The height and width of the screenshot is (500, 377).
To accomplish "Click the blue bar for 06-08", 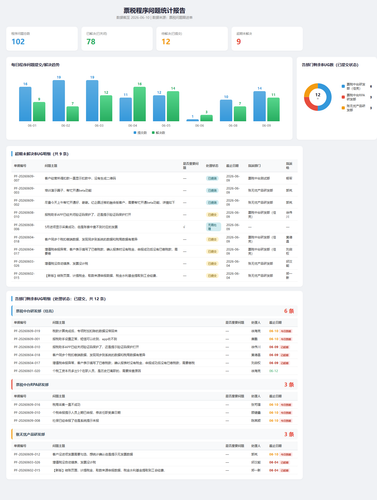I will (x=226, y=110).
